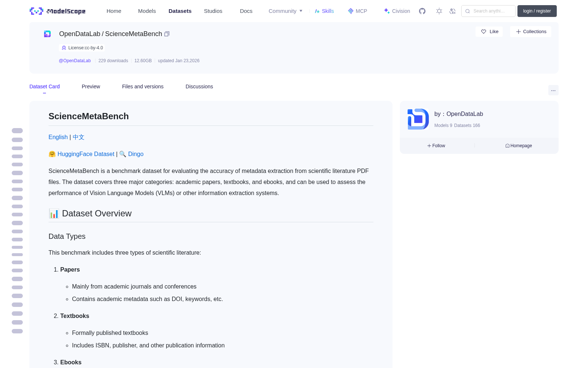Open the Skills navigation item

pos(325,11)
